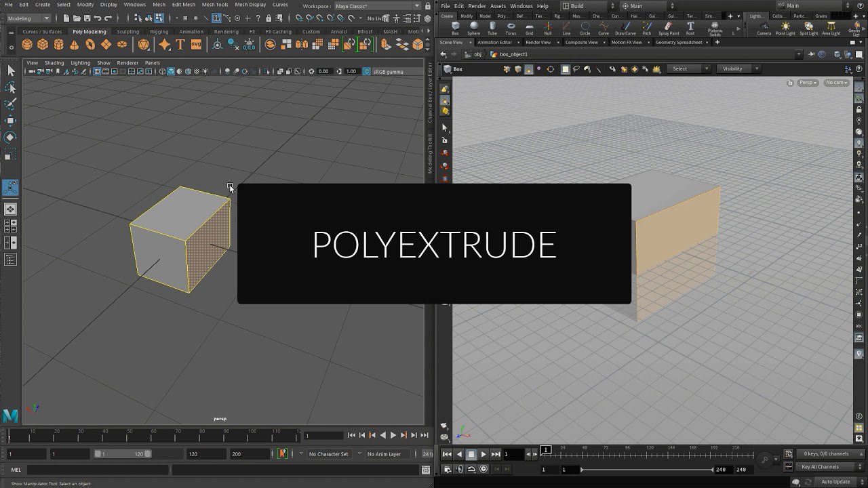The image size is (868, 488).
Task: Click the SVG import shelf icon in Maya
Action: 196,45
